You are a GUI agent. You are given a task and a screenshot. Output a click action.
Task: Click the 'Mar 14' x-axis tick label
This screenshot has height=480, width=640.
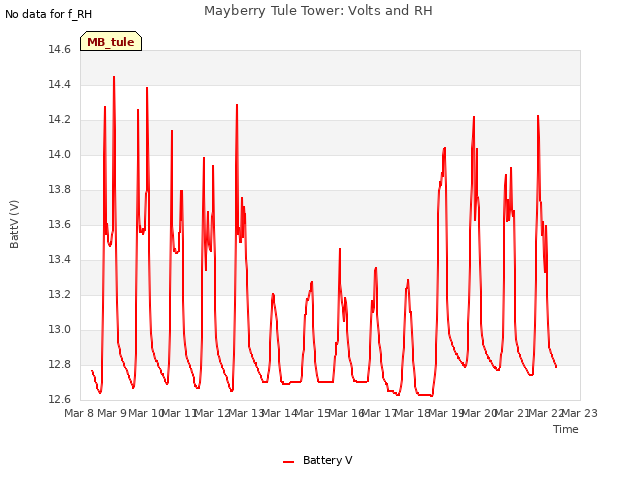click(279, 413)
